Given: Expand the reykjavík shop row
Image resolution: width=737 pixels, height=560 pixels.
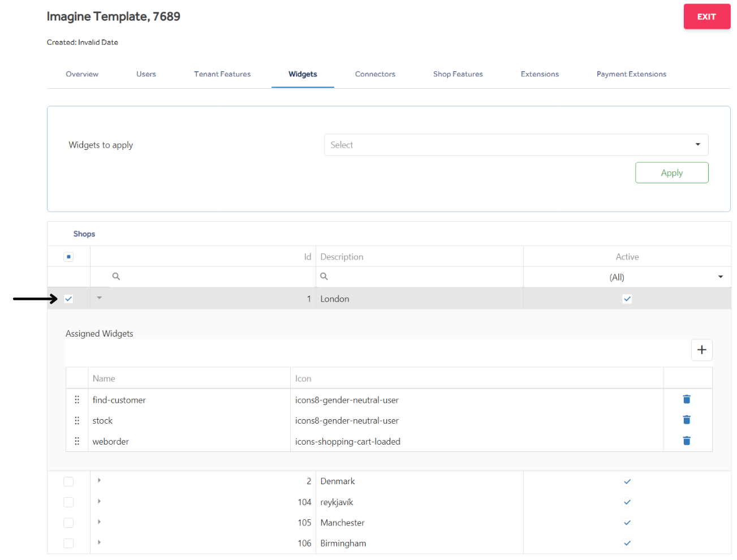Looking at the screenshot, I should (99, 501).
